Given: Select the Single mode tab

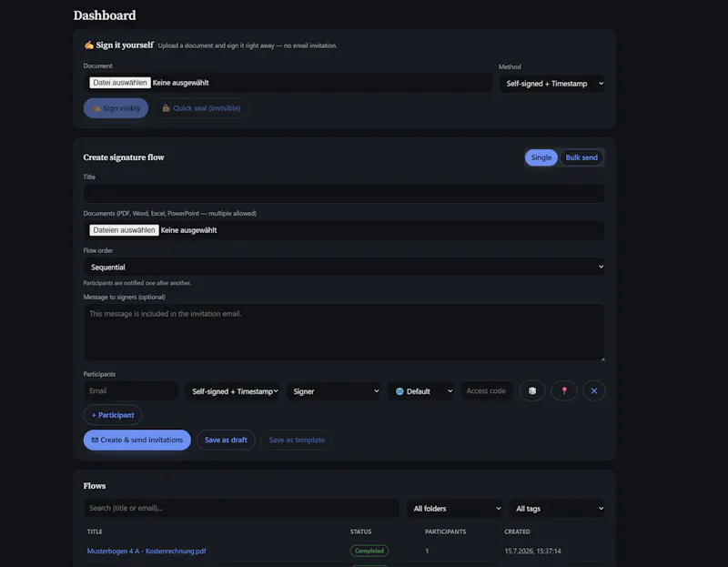Looking at the screenshot, I should coord(541,157).
